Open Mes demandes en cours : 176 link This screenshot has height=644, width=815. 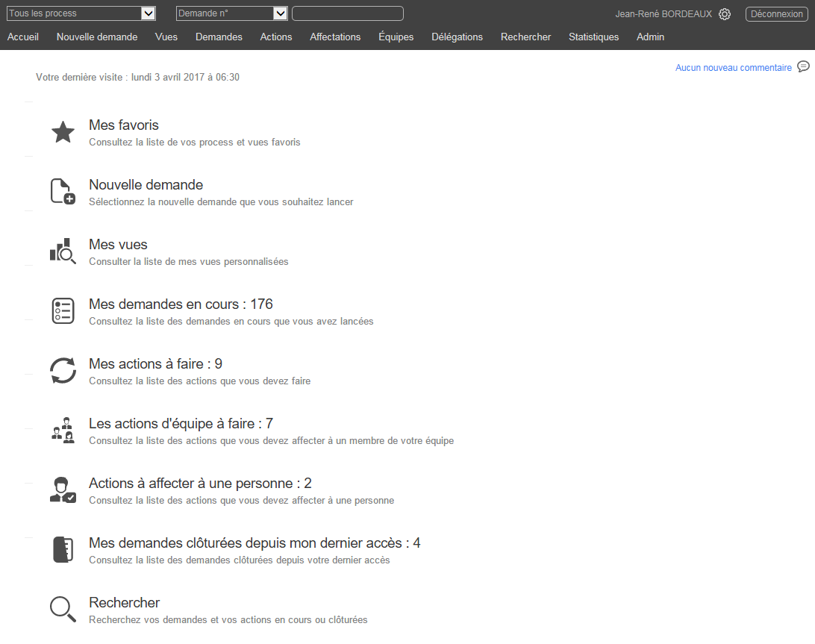181,304
